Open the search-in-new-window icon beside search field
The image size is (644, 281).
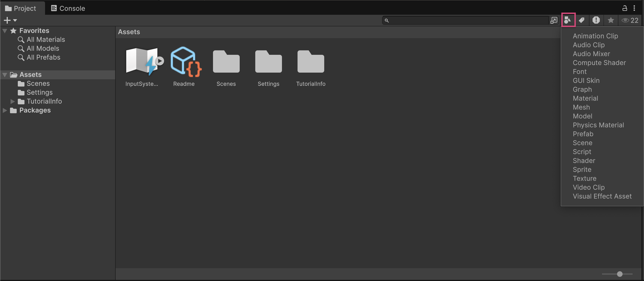click(554, 20)
